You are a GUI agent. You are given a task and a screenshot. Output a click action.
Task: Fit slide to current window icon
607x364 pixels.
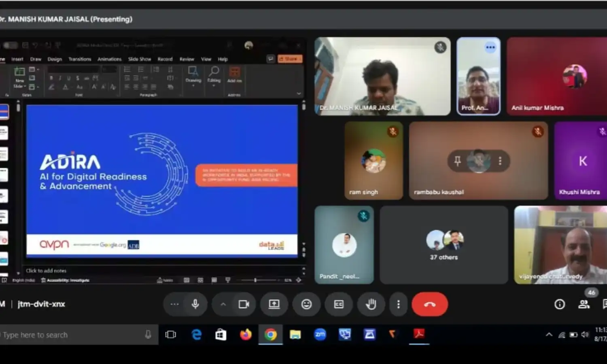coord(299,280)
